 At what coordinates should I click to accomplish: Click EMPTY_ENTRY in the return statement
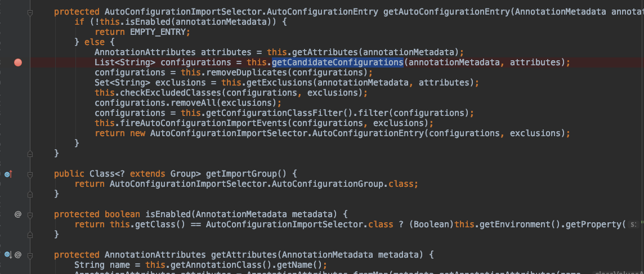click(x=158, y=32)
